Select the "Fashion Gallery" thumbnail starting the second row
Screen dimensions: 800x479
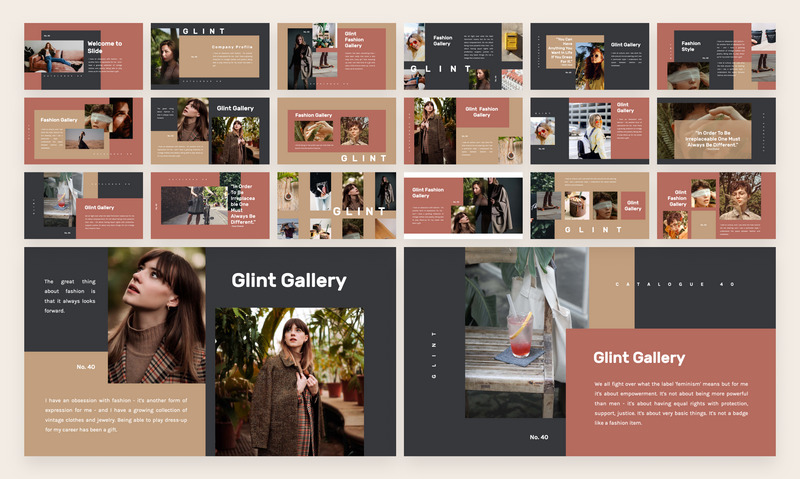83,130
